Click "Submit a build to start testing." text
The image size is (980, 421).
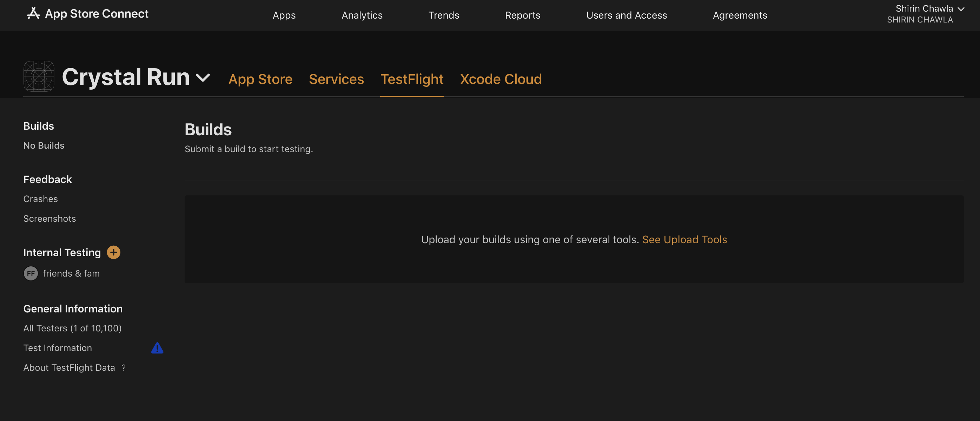(x=249, y=149)
